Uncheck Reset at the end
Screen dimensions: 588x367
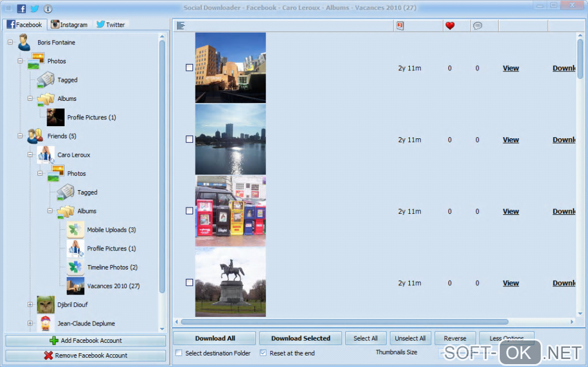point(263,353)
